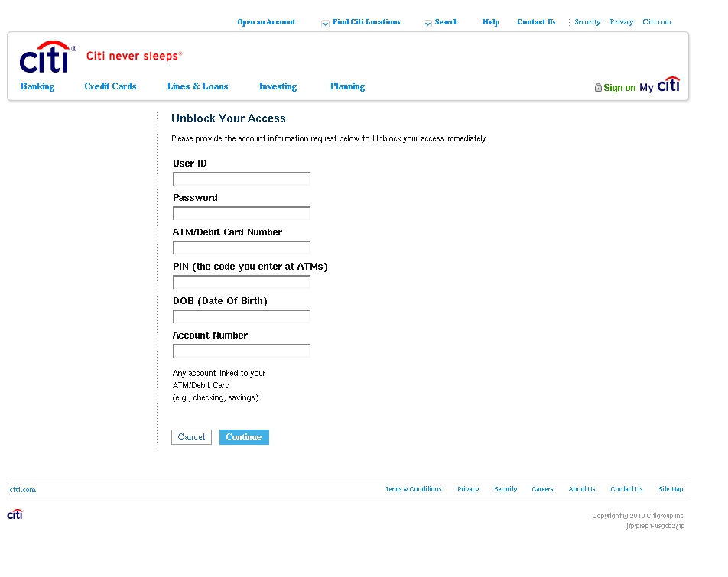This screenshot has height=577, width=728.
Task: Click the Continue button
Action: [x=244, y=437]
